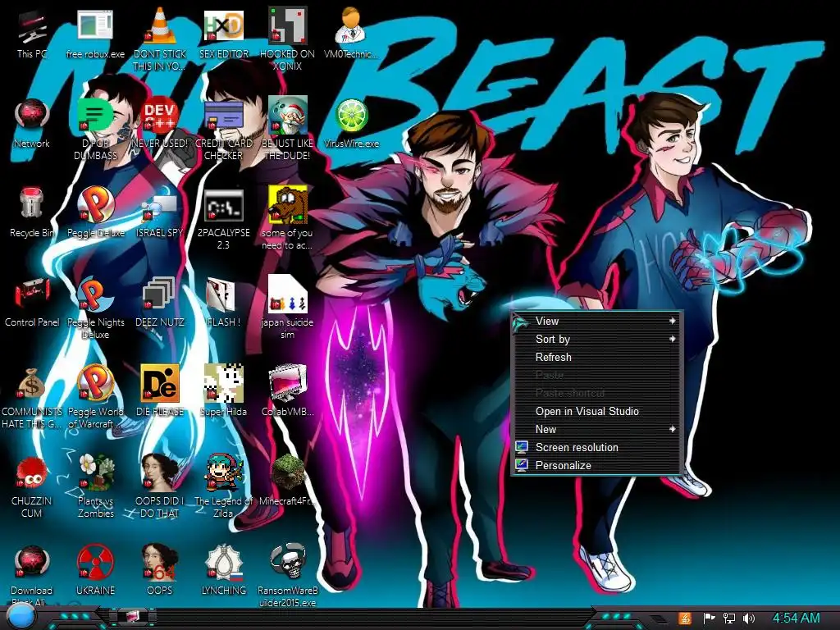Expand the Sort by submenu
840x630 pixels.
tap(596, 339)
